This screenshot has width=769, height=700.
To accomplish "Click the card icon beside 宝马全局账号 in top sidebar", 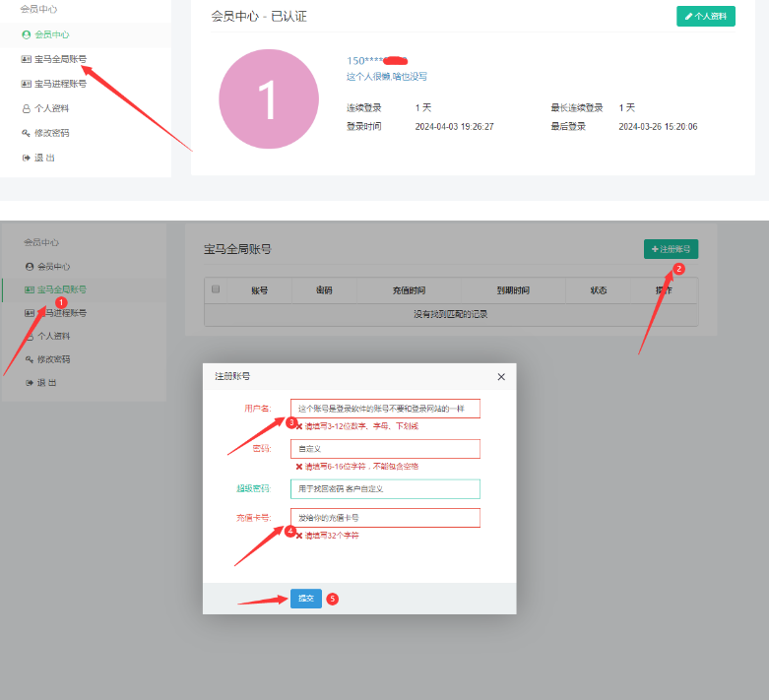I will [x=26, y=59].
